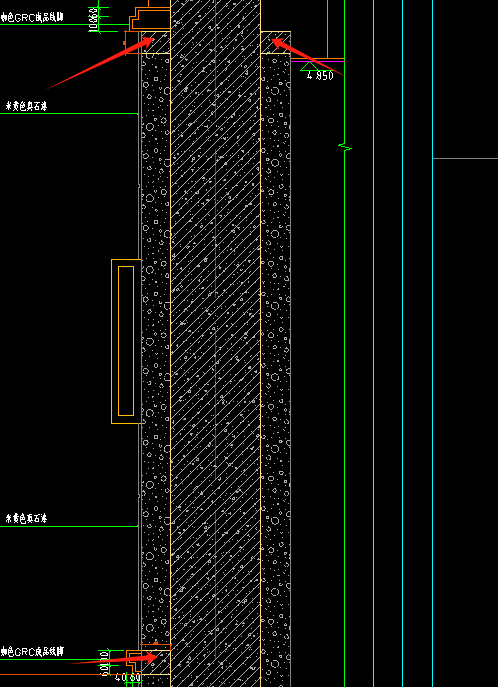Click the green elevation triangle marker
This screenshot has height=687, width=498.
pos(309,66)
